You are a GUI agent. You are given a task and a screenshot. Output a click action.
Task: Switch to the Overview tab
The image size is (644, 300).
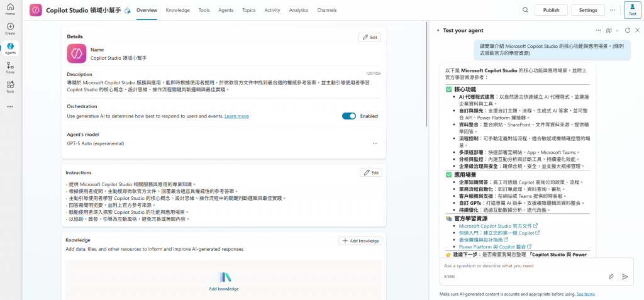147,10
